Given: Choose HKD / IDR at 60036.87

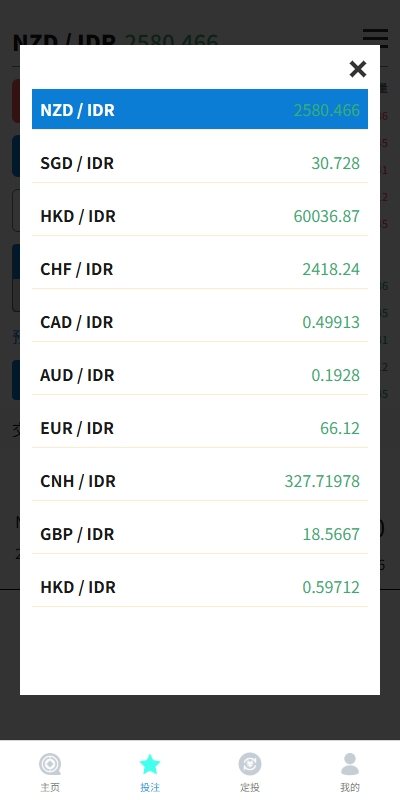Looking at the screenshot, I should [x=200, y=216].
